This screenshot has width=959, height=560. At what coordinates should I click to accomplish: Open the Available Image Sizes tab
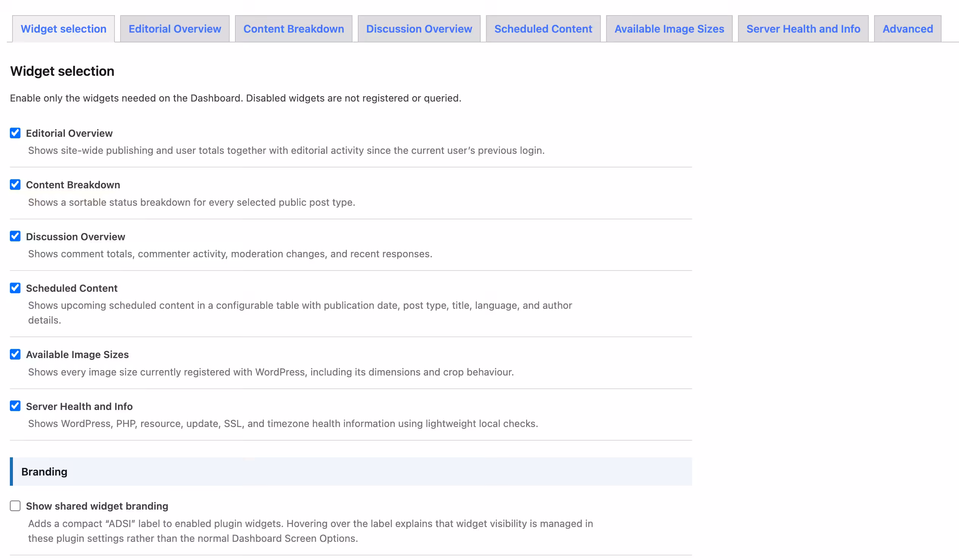click(x=669, y=29)
